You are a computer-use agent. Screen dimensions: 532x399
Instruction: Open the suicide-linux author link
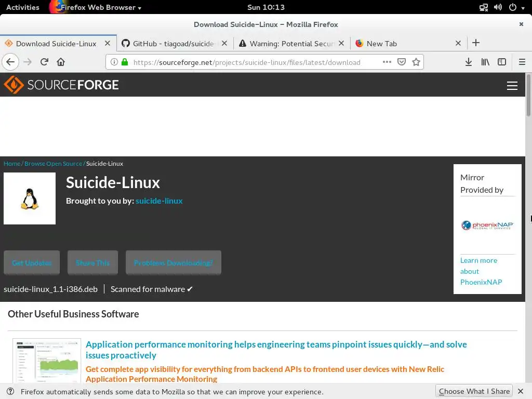point(159,201)
